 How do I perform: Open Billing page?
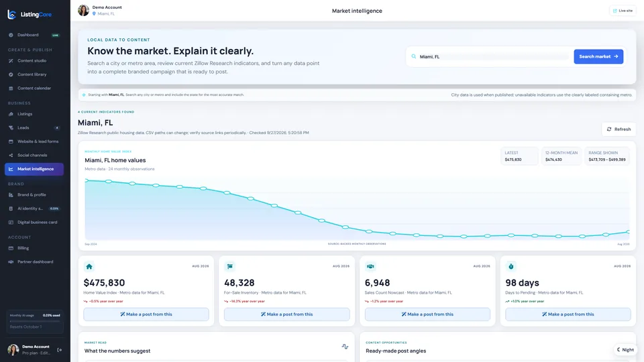(x=34, y=248)
